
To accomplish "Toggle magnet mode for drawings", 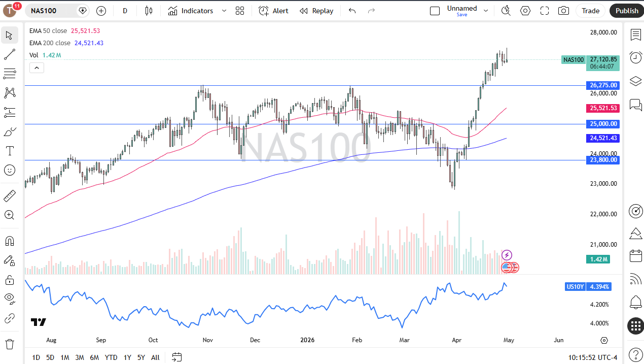I will [x=9, y=241].
